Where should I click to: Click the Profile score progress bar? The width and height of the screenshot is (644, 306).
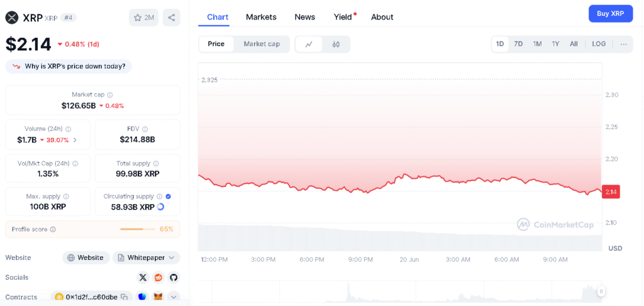tap(137, 229)
